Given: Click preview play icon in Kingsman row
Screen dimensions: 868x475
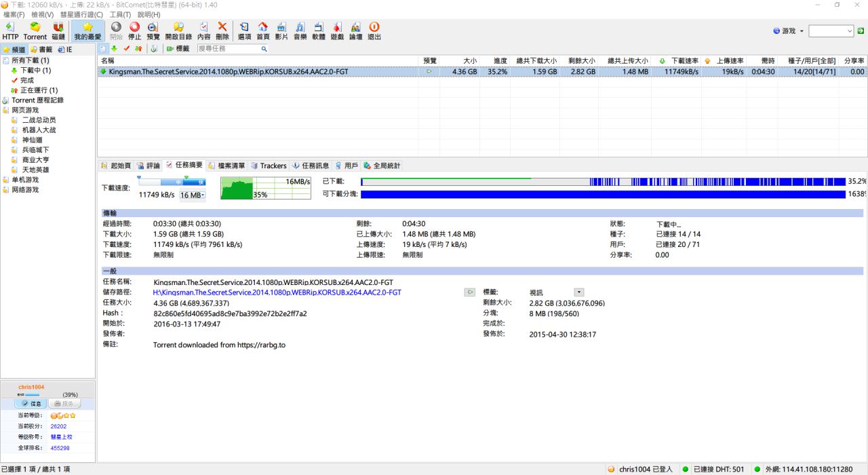Looking at the screenshot, I should pyautogui.click(x=429, y=71).
